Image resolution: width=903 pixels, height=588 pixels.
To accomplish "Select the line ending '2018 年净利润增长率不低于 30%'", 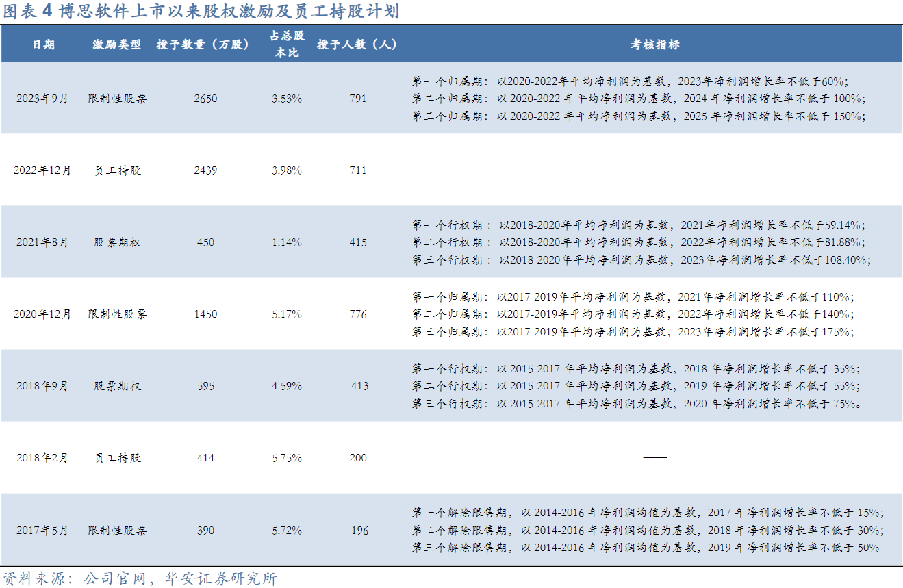I will tap(648, 531).
